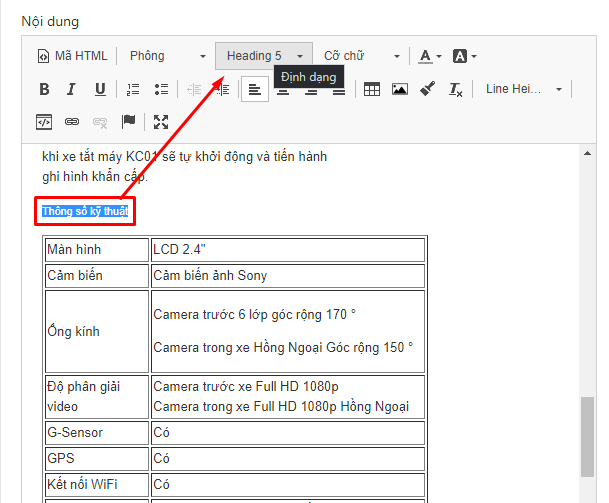The image size is (609, 503).
Task: Click the 'Có' cell in GPS row
Action: [288, 459]
